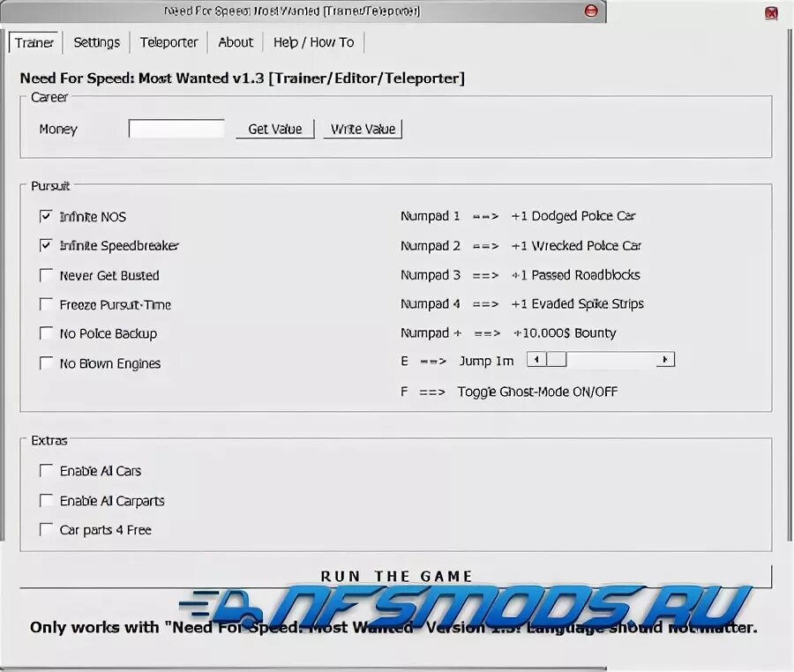Screen dimensions: 794x672
Task: Click the Money label
Action: click(x=58, y=130)
